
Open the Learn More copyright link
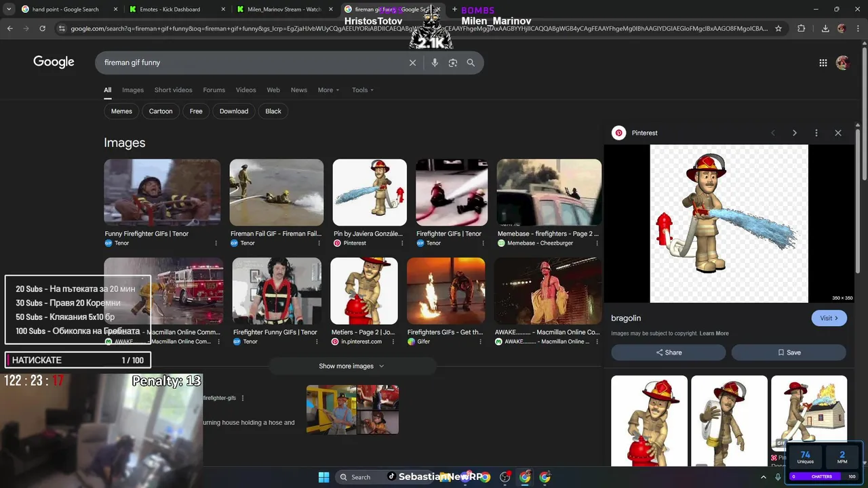click(x=714, y=333)
